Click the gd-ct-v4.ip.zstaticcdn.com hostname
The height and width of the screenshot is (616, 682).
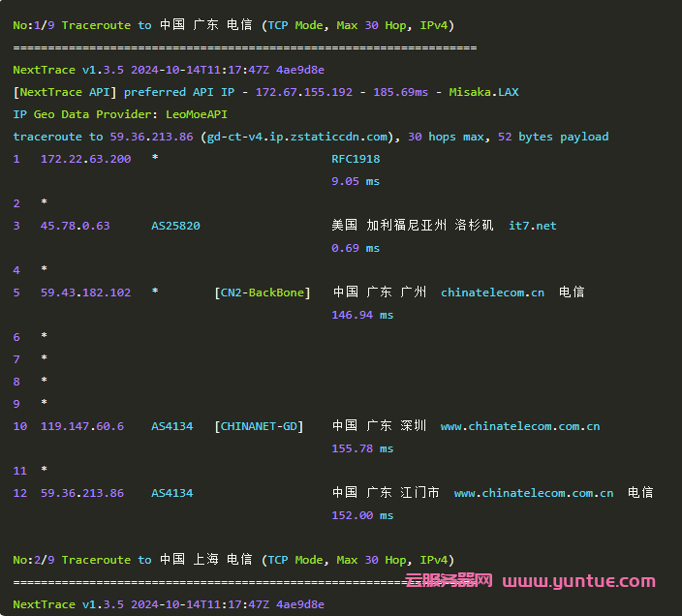[x=297, y=137]
